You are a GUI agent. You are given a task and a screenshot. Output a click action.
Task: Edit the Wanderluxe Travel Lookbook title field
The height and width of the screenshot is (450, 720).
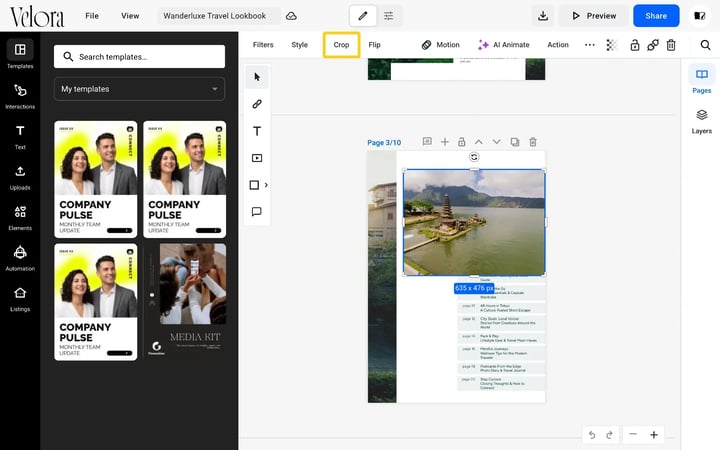(x=219, y=16)
